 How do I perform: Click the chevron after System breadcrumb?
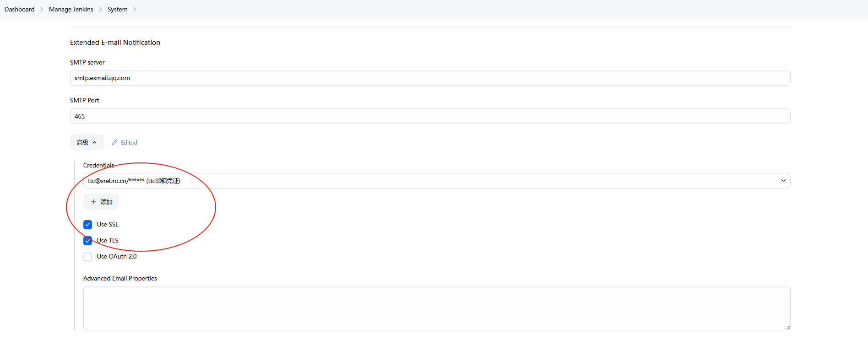click(135, 10)
